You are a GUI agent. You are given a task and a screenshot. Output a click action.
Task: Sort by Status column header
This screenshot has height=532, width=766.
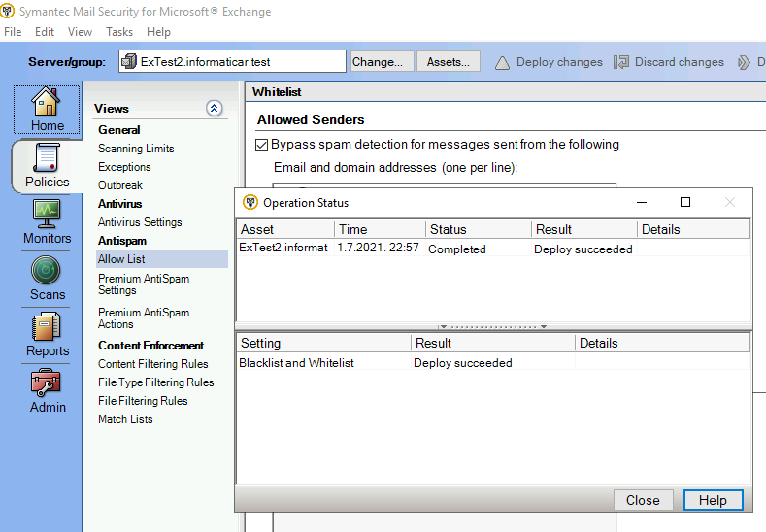tap(479, 229)
